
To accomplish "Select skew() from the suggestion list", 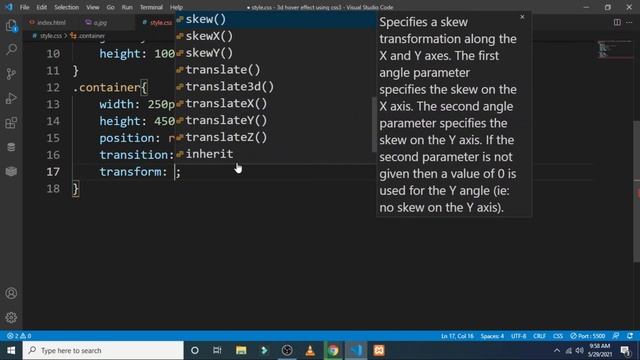I will [x=276, y=19].
